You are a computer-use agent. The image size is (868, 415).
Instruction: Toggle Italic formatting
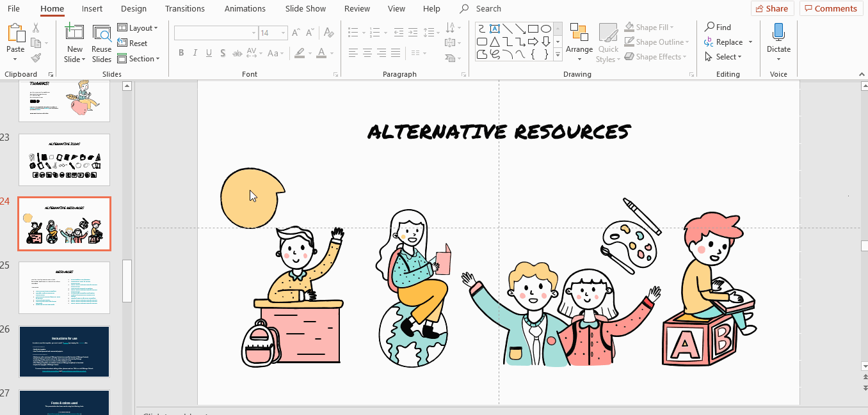tap(196, 53)
